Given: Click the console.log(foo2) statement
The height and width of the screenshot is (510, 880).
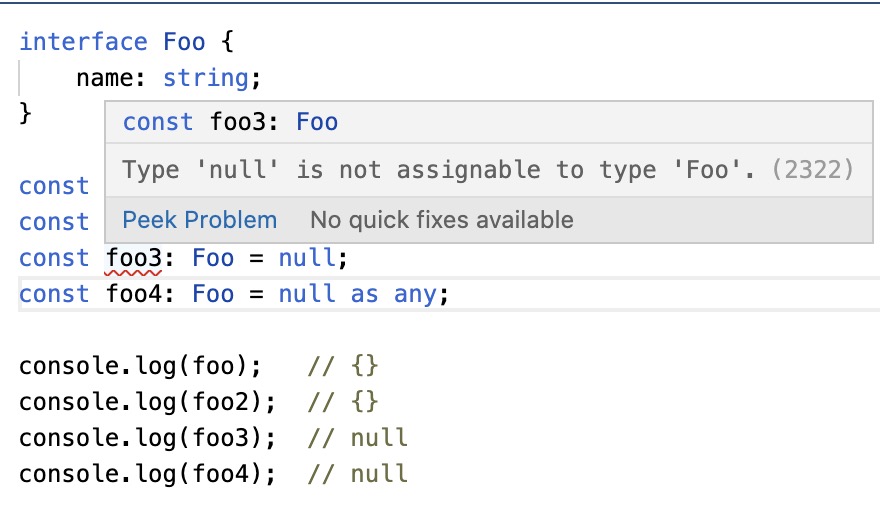Looking at the screenshot, I should [x=148, y=402].
